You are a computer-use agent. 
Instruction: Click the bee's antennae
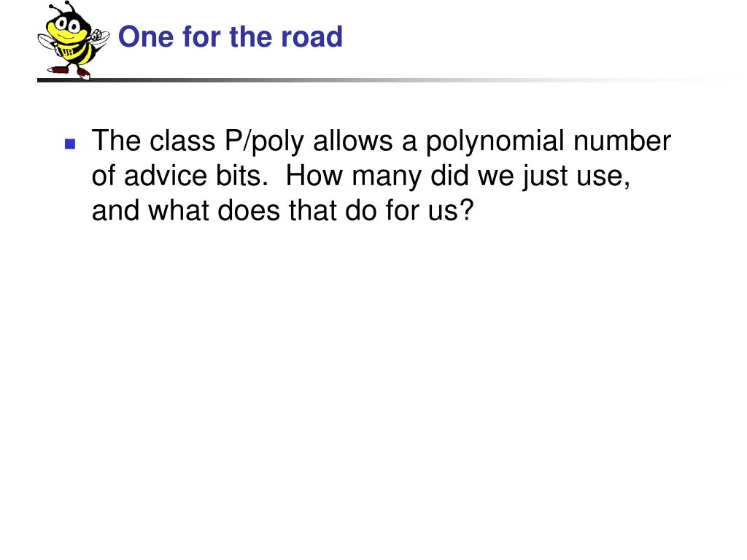[63, 7]
